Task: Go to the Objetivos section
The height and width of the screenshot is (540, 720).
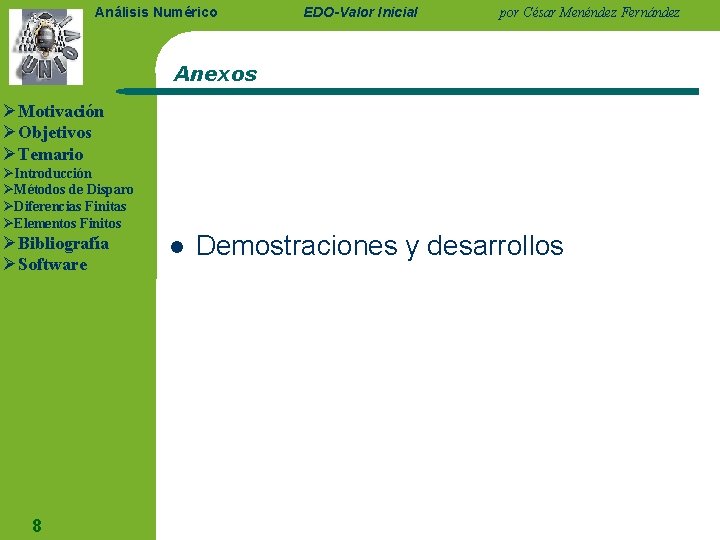Action: coord(55,133)
